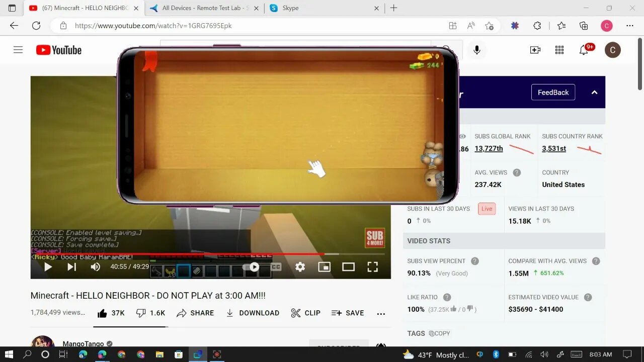Open the video settings gear
Viewport: 644px width, 362px height.
click(x=300, y=267)
